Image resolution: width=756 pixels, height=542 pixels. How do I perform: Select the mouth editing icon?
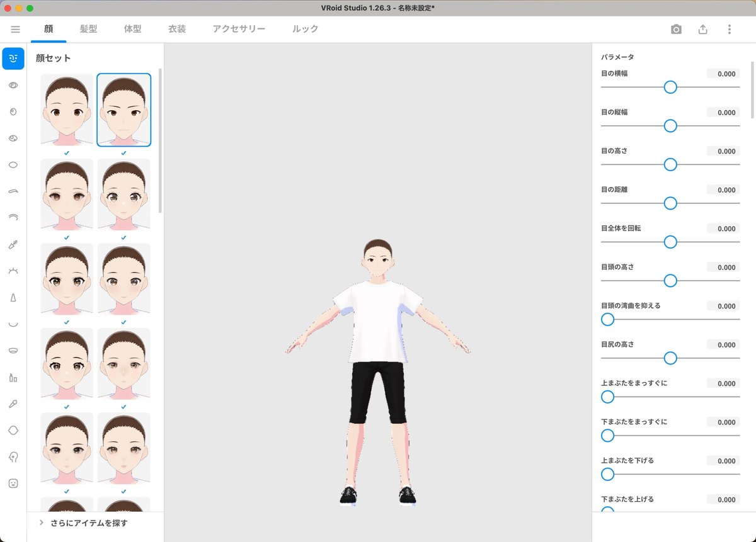[13, 324]
